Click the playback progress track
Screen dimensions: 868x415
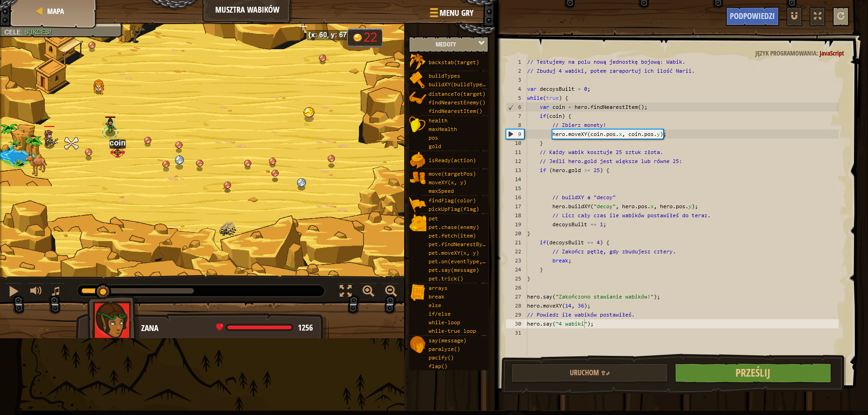(201, 291)
